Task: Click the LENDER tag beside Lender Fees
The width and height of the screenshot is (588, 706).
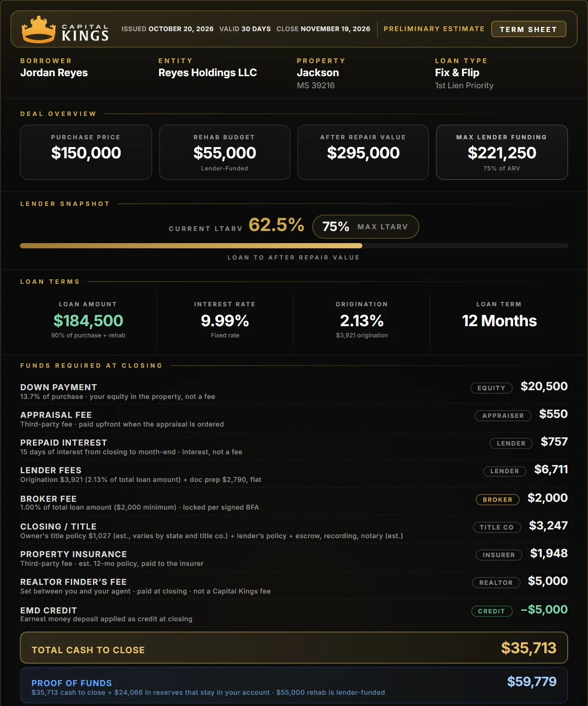Action: pos(505,471)
